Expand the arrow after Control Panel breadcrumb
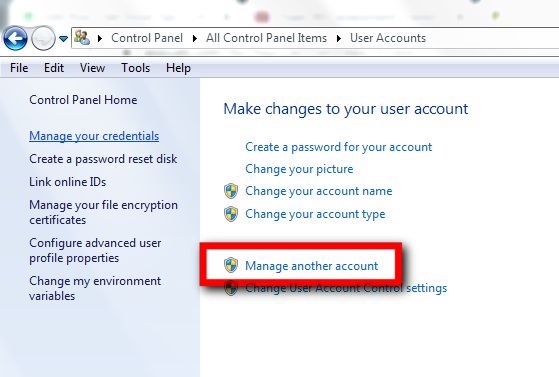This screenshot has height=377, width=559. pyautogui.click(x=195, y=38)
